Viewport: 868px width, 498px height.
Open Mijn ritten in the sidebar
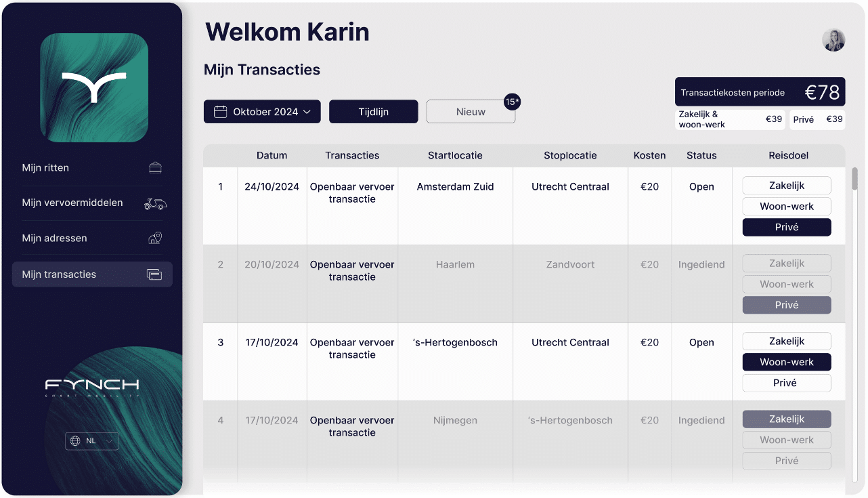(x=46, y=168)
